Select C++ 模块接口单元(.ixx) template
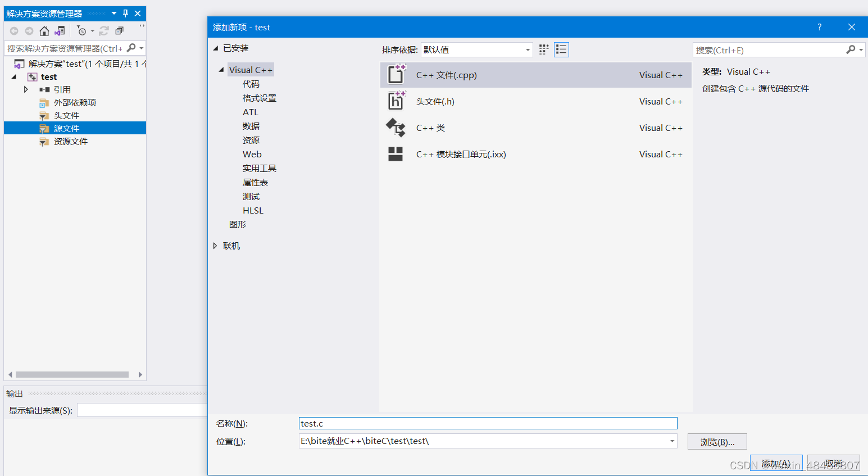This screenshot has width=868, height=476. pos(535,154)
